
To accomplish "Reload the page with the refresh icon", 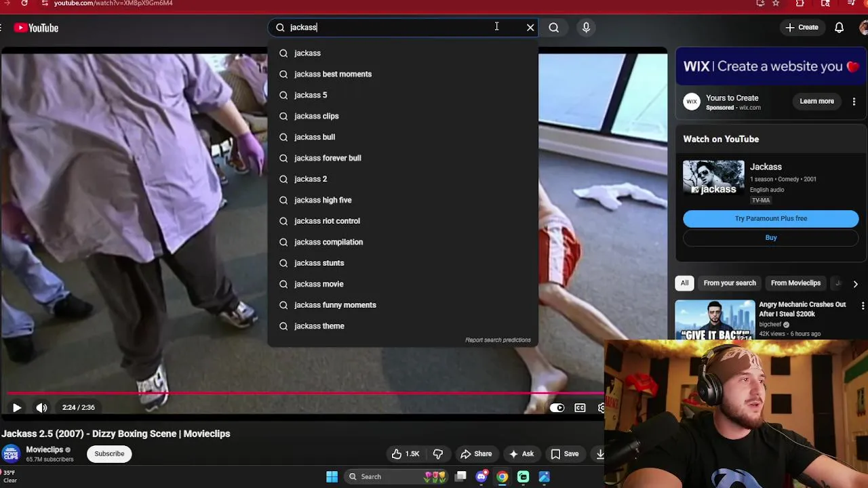I will (x=24, y=3).
